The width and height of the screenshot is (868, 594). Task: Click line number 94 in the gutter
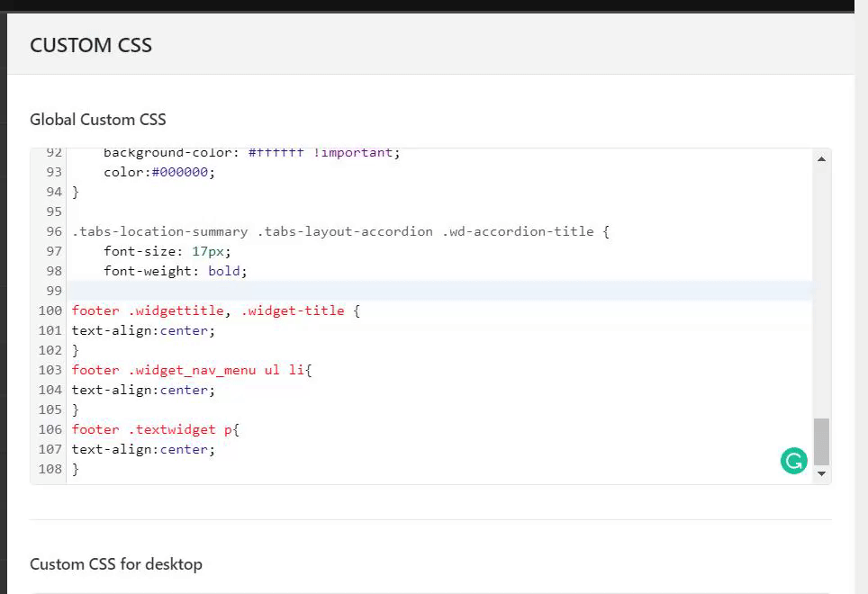click(54, 192)
